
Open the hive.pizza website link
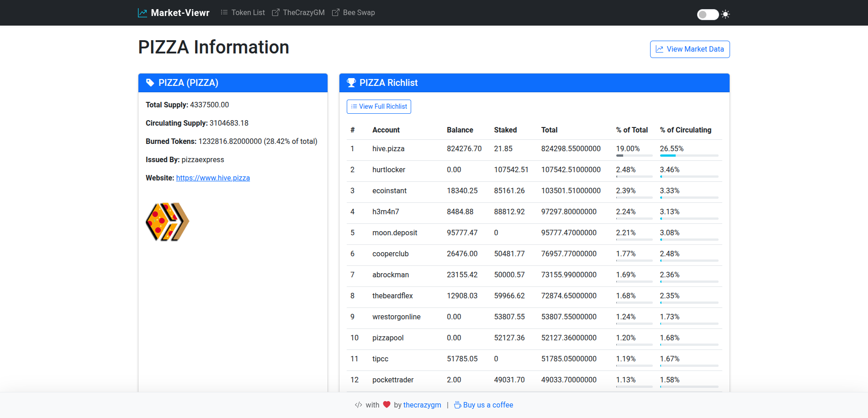[x=213, y=178]
